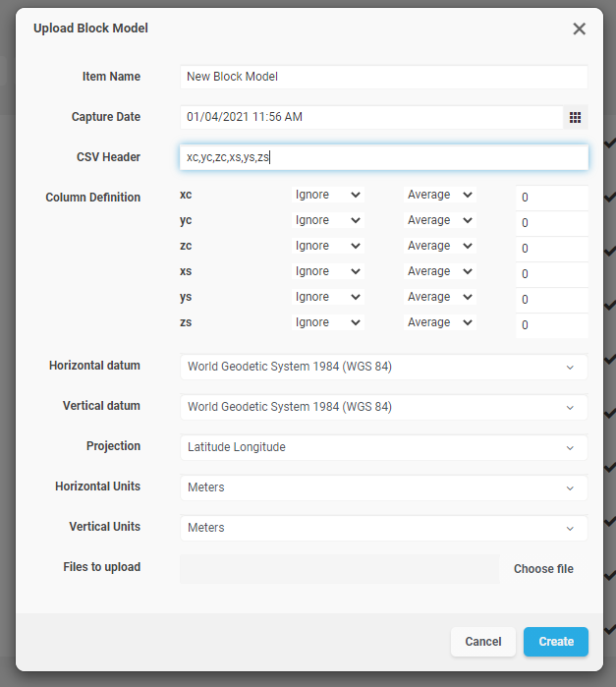Open the Vertical Units dropdown
This screenshot has height=687, width=616.
tap(383, 528)
